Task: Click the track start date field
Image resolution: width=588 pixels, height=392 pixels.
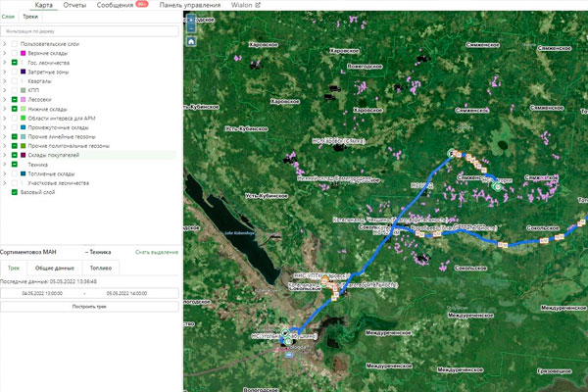Action: [x=42, y=293]
